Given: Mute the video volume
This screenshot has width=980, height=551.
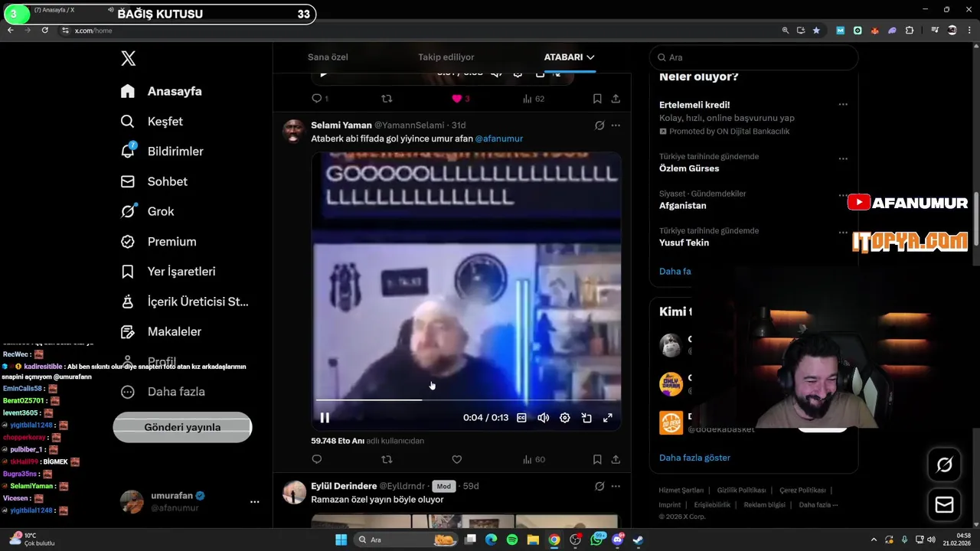Looking at the screenshot, I should click(543, 418).
